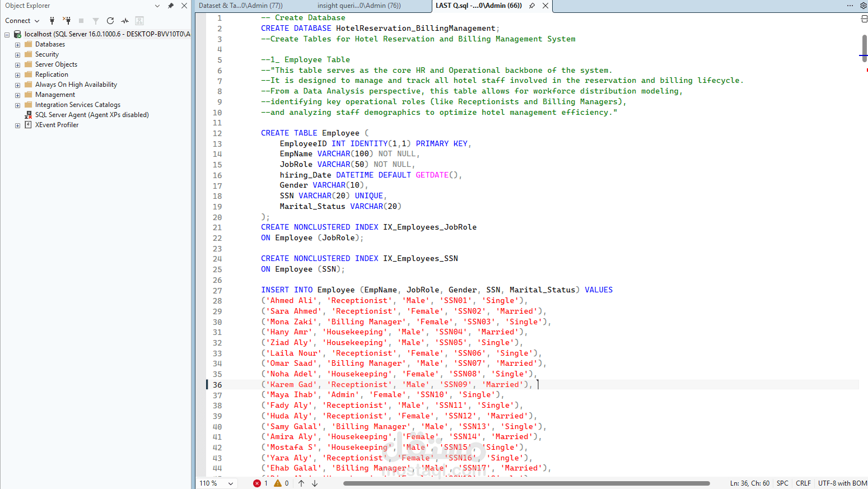Click 'Ahmed Ali' in the first insert row

292,301
